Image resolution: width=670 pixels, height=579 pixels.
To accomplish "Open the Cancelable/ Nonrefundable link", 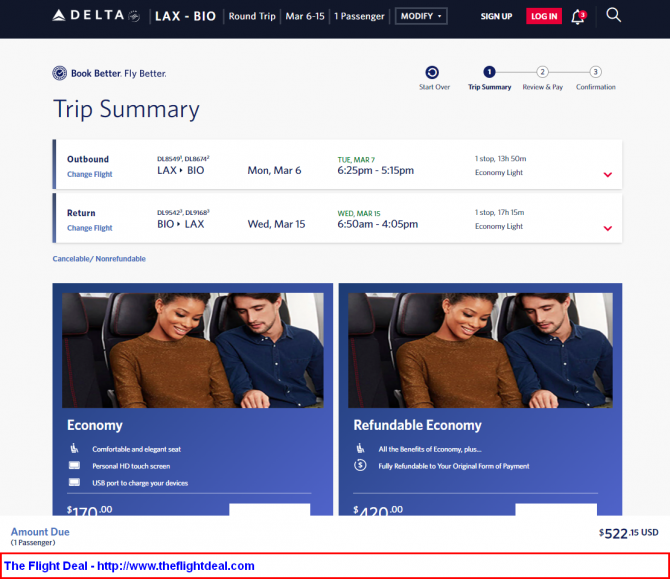I will click(x=99, y=259).
